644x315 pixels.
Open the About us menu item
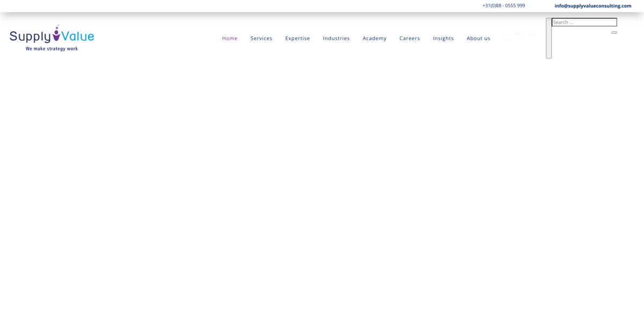tap(478, 38)
